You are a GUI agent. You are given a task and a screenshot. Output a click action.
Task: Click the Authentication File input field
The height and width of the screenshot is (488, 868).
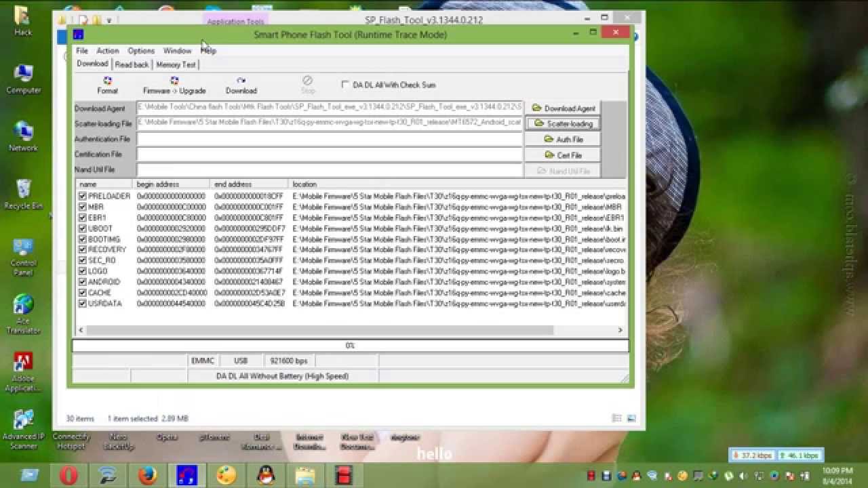coord(330,139)
